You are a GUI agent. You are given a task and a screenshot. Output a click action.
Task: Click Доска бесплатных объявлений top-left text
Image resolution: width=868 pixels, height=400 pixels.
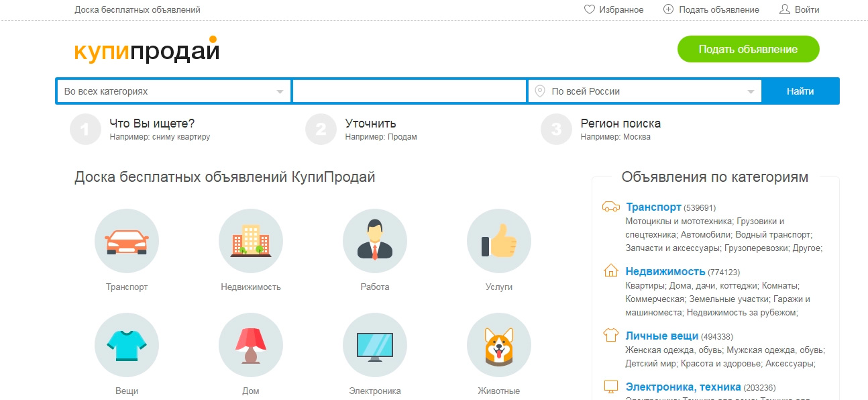(138, 10)
